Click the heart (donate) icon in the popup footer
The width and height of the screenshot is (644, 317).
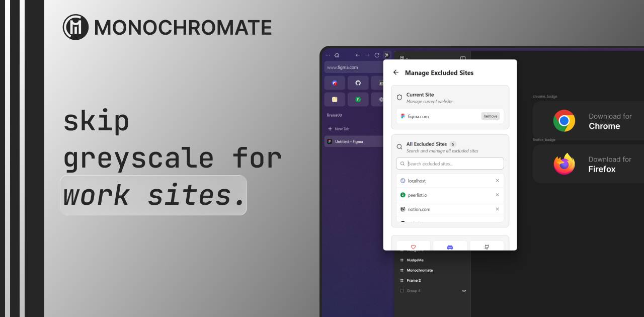pos(414,247)
